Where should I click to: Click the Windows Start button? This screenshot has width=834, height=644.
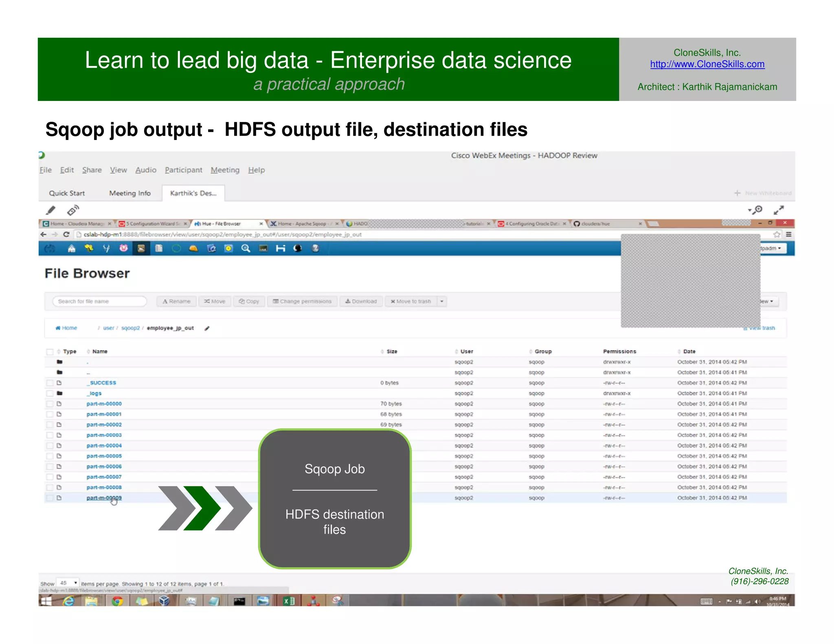(46, 601)
